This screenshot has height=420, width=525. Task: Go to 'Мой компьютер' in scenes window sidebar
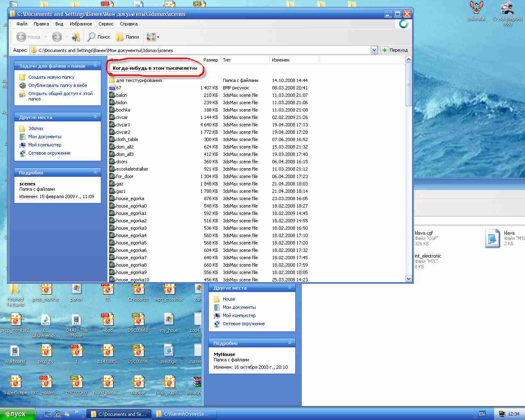point(45,145)
